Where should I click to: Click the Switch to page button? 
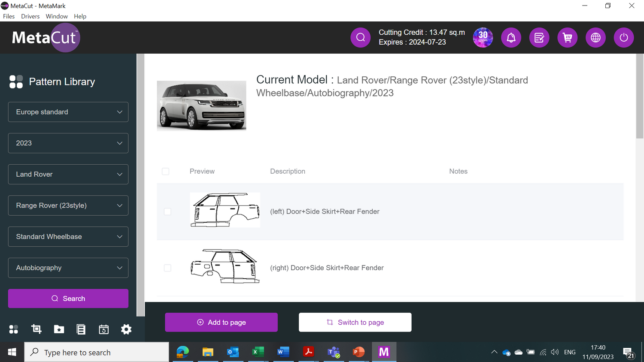pyautogui.click(x=355, y=322)
